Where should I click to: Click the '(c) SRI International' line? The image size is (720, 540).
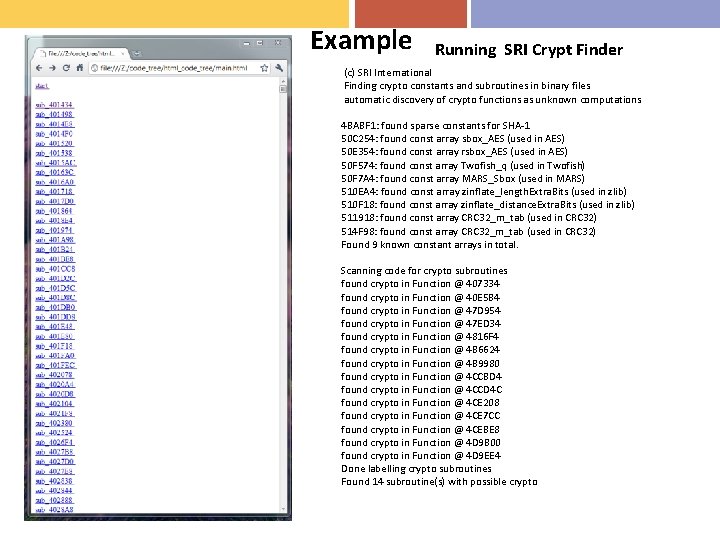point(388,73)
